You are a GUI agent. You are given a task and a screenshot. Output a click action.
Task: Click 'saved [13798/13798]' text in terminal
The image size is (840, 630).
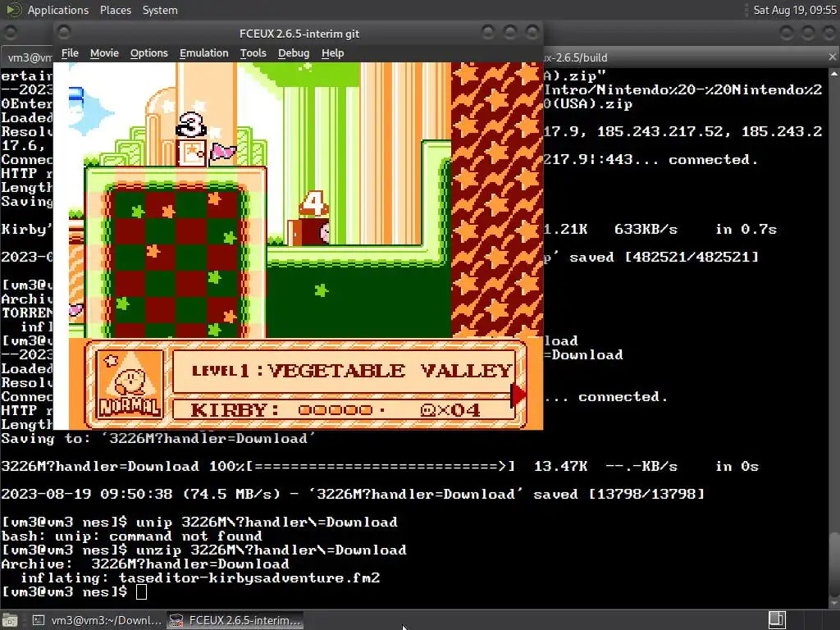pos(619,494)
